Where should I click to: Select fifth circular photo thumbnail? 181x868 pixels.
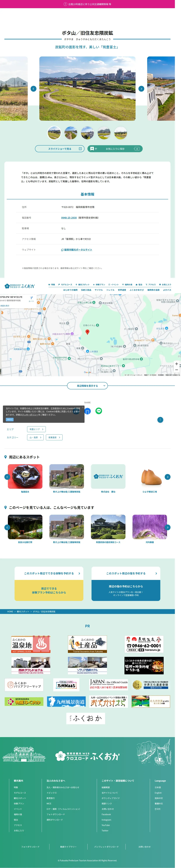(x=120, y=133)
